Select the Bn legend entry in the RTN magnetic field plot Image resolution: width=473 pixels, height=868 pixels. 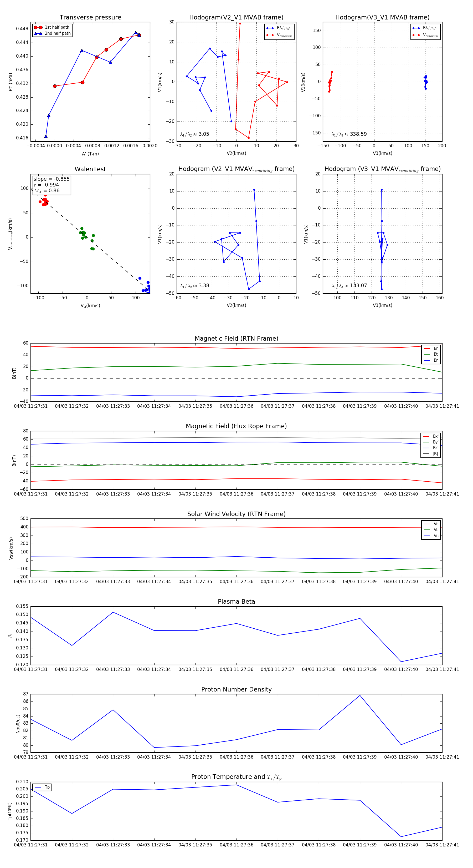tap(431, 360)
